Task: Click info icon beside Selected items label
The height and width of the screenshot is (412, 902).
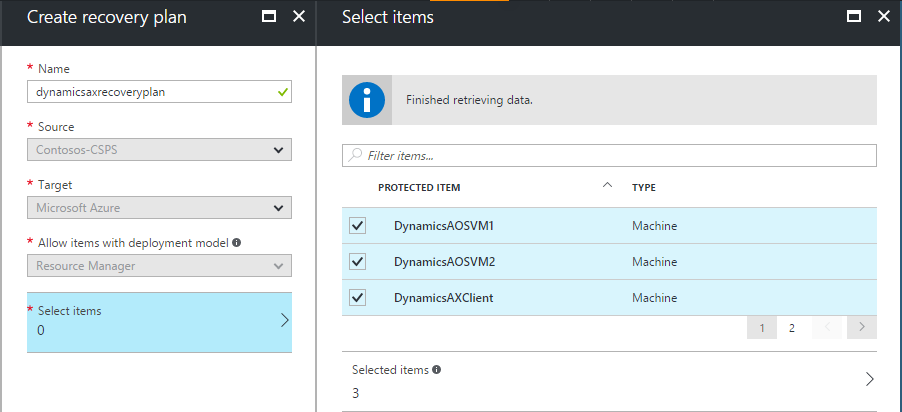Action: 437,369
